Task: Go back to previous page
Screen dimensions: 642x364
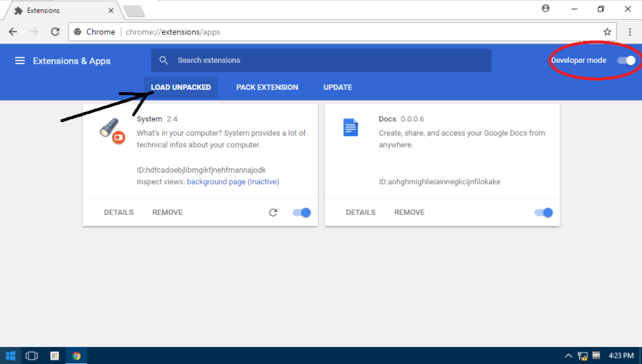Action: tap(13, 32)
